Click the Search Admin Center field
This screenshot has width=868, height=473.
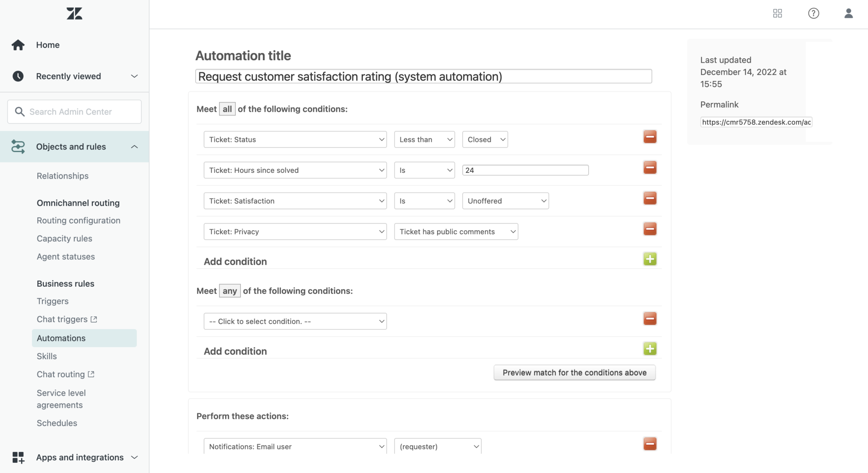tap(74, 111)
